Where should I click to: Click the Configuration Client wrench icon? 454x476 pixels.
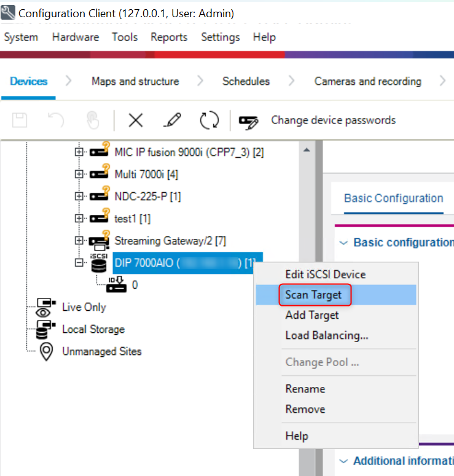(x=8, y=13)
